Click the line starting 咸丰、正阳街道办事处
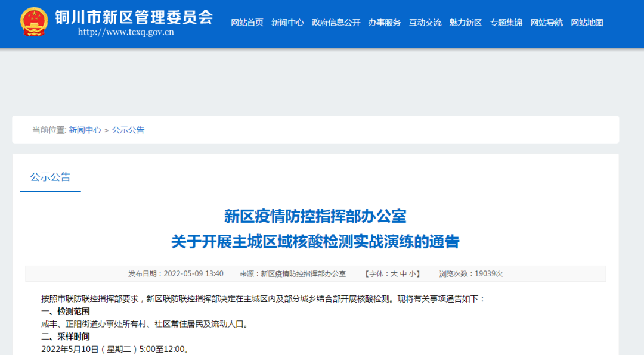The width and height of the screenshot is (644, 355). click(146, 324)
